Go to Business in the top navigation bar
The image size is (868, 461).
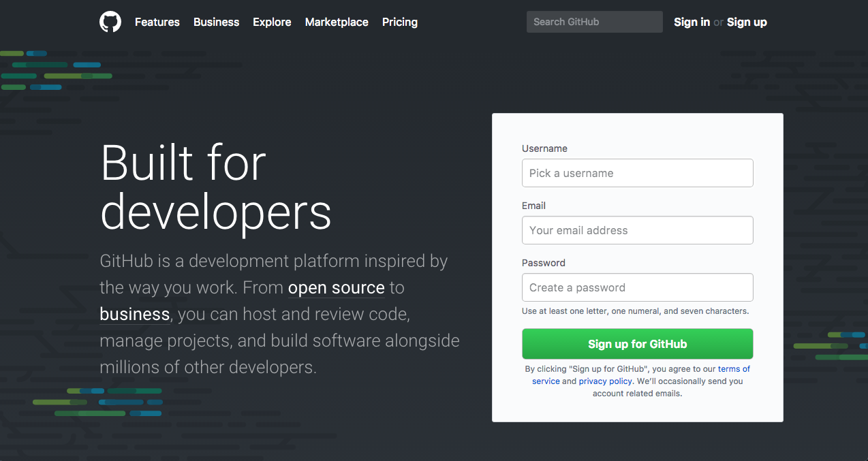[x=216, y=22]
